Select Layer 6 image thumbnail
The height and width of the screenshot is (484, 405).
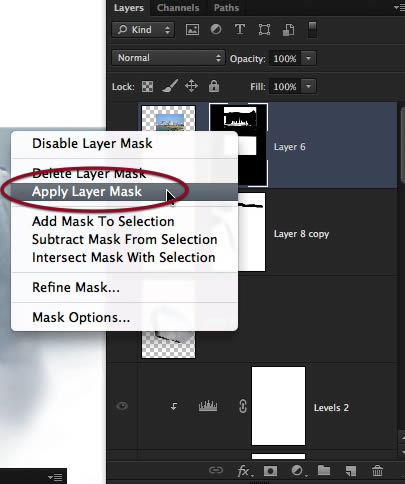point(168,118)
